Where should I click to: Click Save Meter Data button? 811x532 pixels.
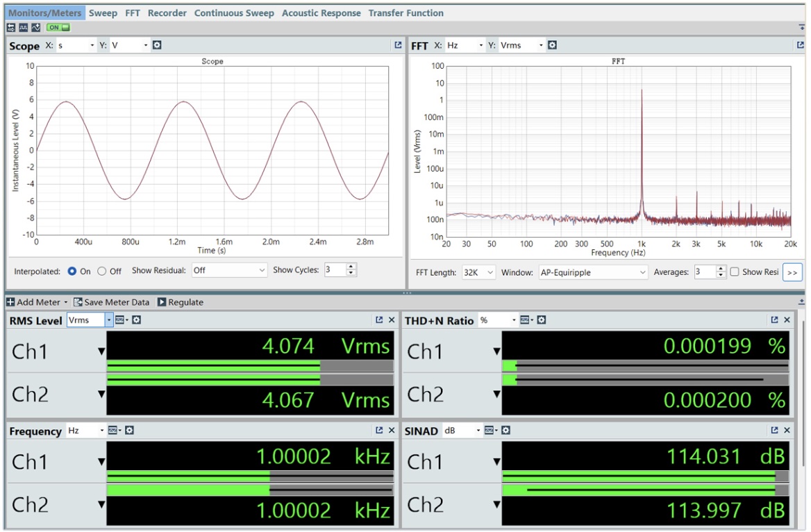[x=111, y=301]
